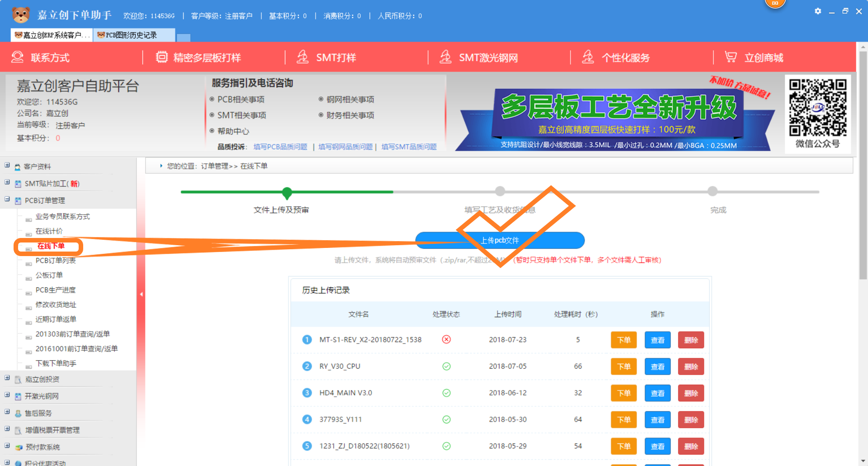Delete the HD4_MAIN V3.0 record
Image resolution: width=868 pixels, height=466 pixels.
point(691,393)
